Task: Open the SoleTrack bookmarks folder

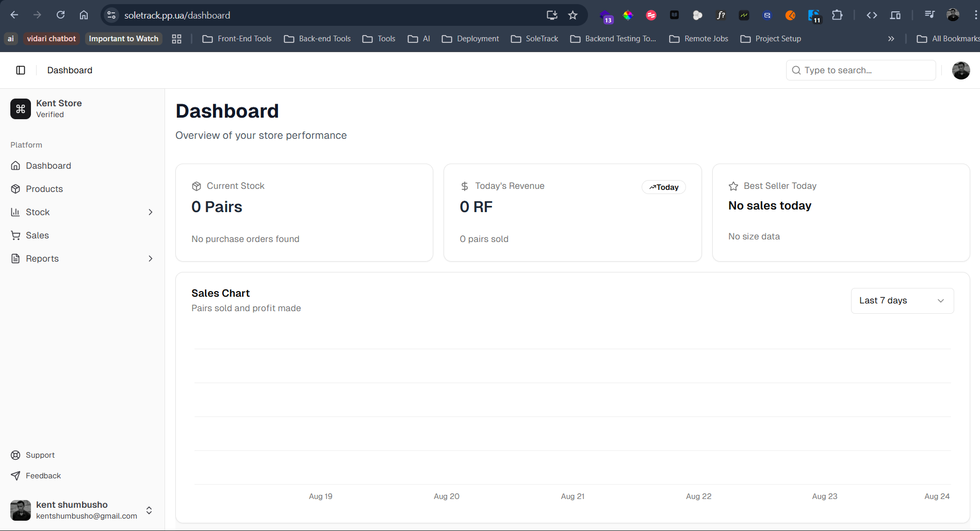Action: [x=534, y=39]
